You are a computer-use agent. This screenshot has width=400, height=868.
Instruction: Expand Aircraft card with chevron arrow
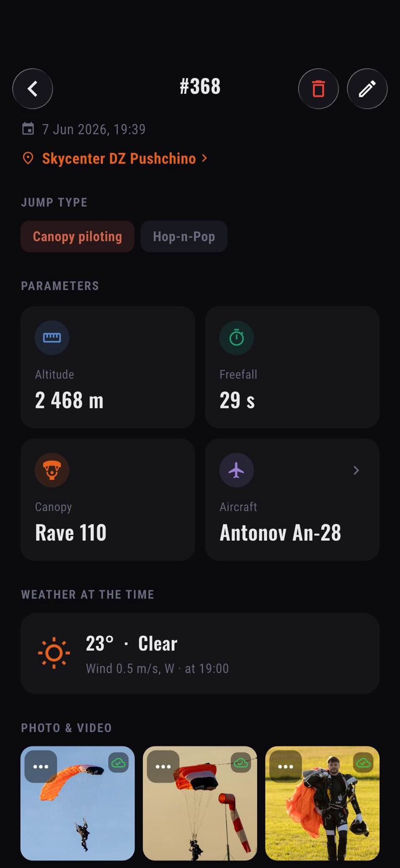coord(356,470)
